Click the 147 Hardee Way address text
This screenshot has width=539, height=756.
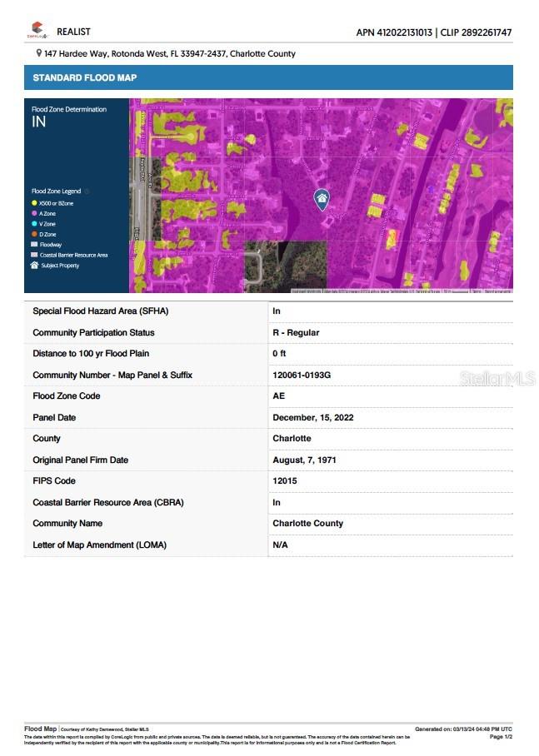click(x=170, y=53)
